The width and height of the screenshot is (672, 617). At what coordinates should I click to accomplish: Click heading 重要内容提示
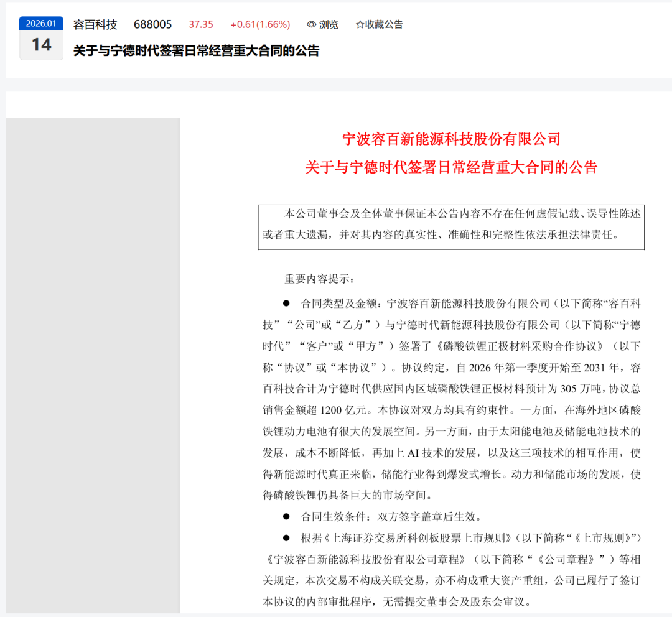tap(319, 279)
